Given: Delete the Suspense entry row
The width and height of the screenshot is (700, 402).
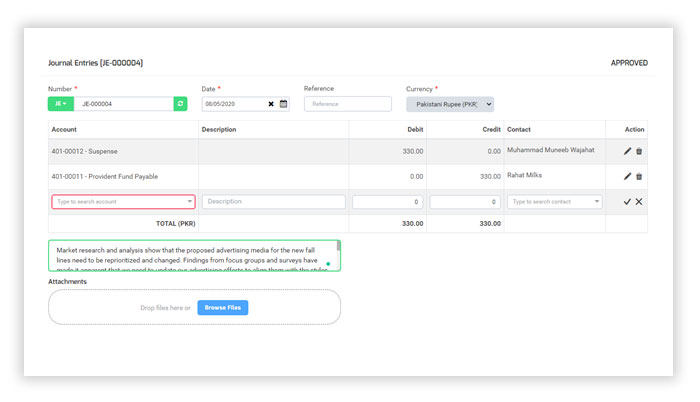Looking at the screenshot, I should (x=639, y=151).
